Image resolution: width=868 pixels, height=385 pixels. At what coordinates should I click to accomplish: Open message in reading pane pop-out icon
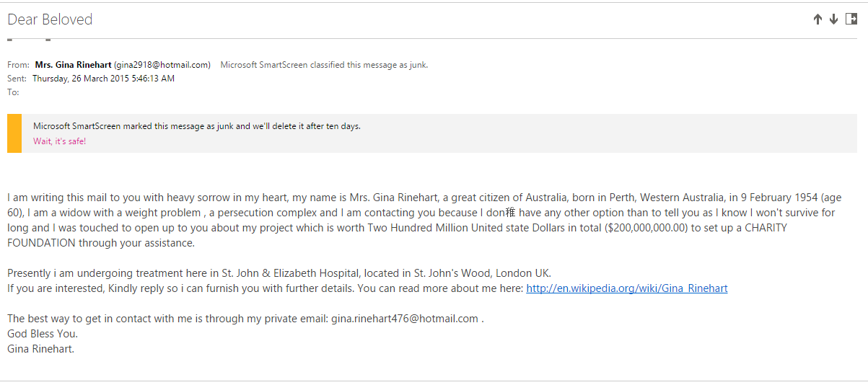(x=851, y=19)
